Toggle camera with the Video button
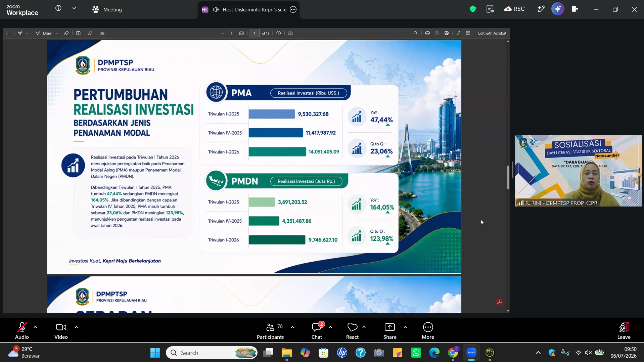This screenshot has height=362, width=644. pyautogui.click(x=61, y=330)
